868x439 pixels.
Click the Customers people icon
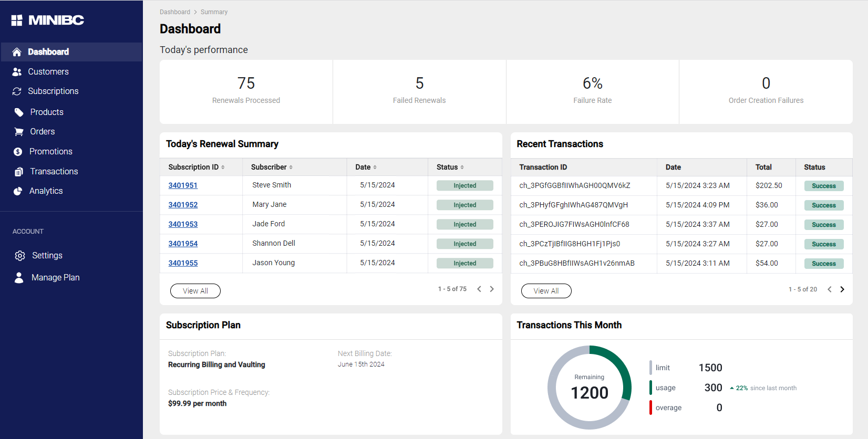tap(17, 72)
